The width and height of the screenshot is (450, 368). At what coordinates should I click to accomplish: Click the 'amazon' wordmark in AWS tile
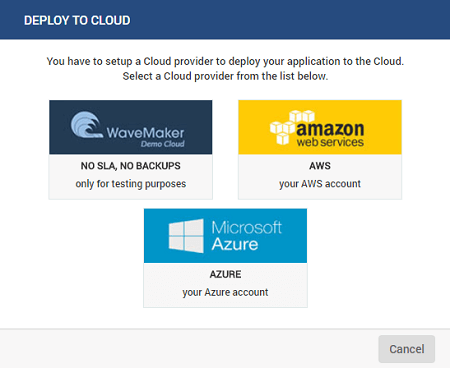click(x=330, y=129)
